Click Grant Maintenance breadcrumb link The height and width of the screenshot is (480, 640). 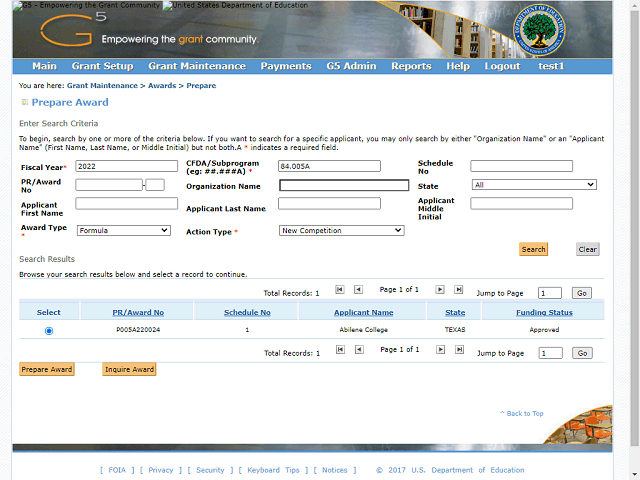point(102,86)
